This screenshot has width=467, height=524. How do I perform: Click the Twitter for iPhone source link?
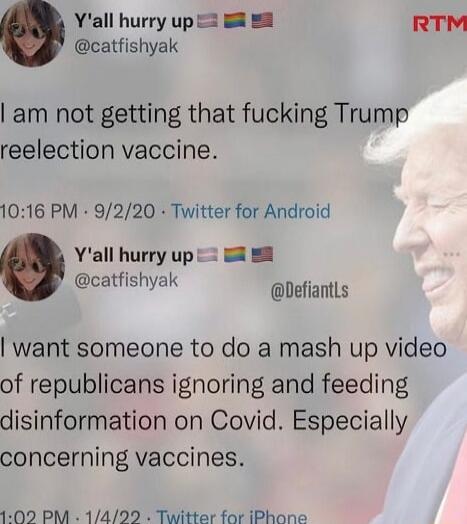click(x=232, y=517)
